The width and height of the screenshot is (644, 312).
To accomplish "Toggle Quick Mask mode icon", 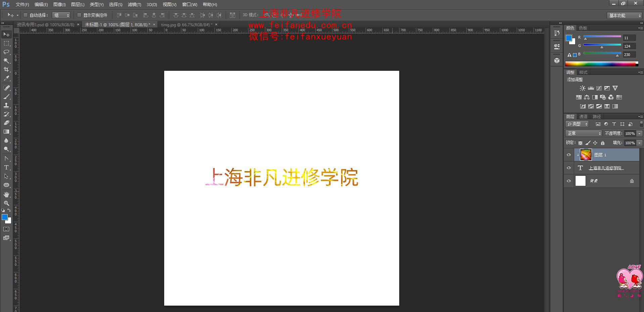I will pos(6,229).
